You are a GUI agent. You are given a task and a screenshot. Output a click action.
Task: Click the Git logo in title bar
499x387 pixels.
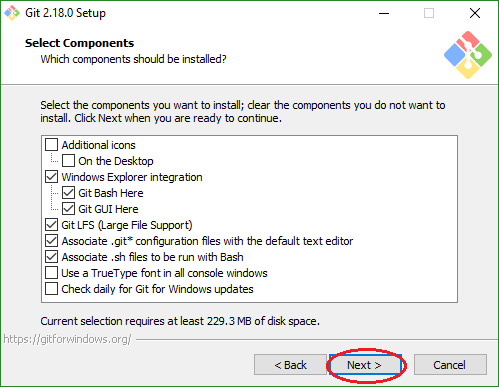[x=12, y=13]
